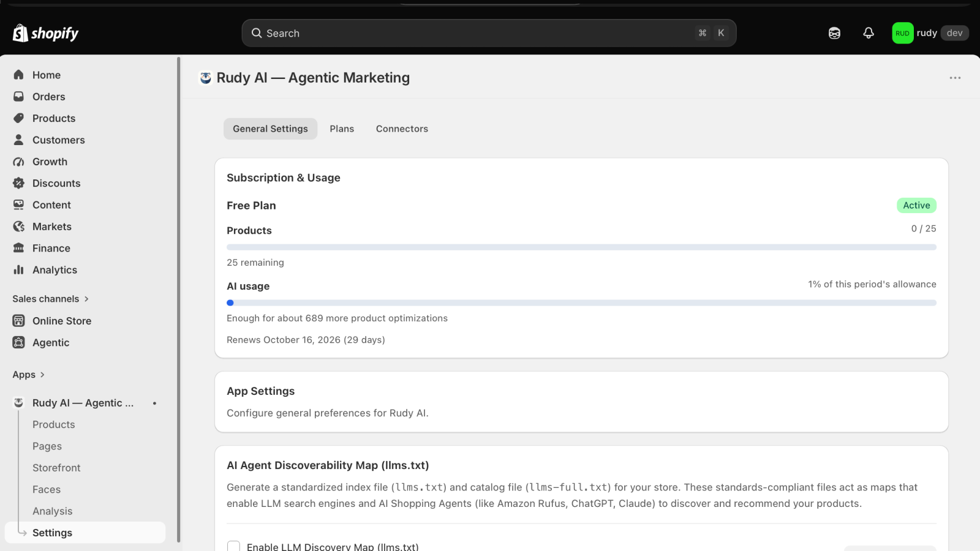Click the Agentic channel icon

click(x=19, y=342)
